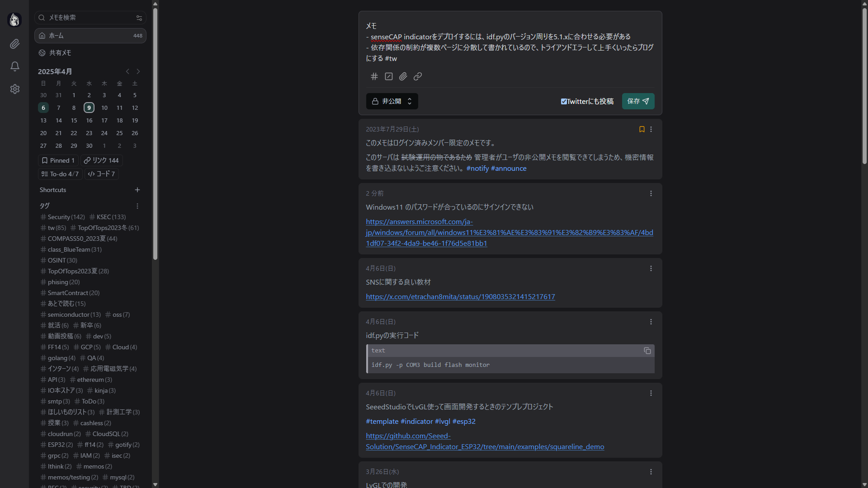
Task: Open the three-dot menu on the 2分前 memo
Action: (651, 193)
